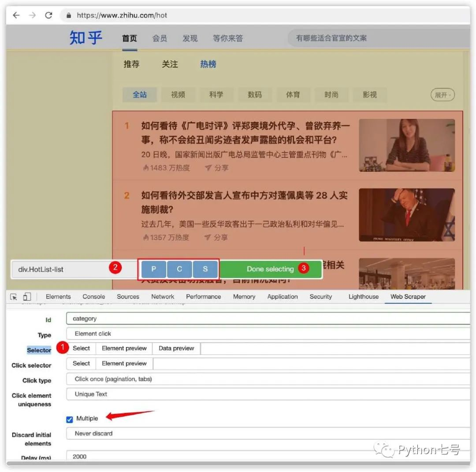
Task: Open Discard initial elements dropdown
Action: (268, 434)
